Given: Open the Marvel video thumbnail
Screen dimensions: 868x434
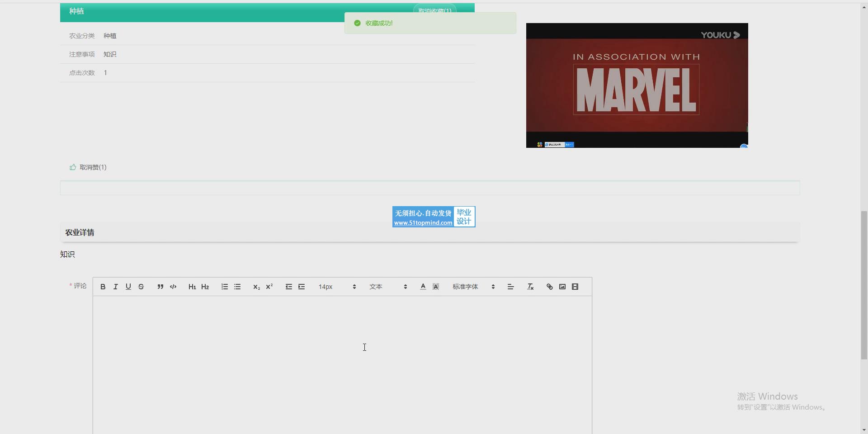Looking at the screenshot, I should [x=637, y=85].
